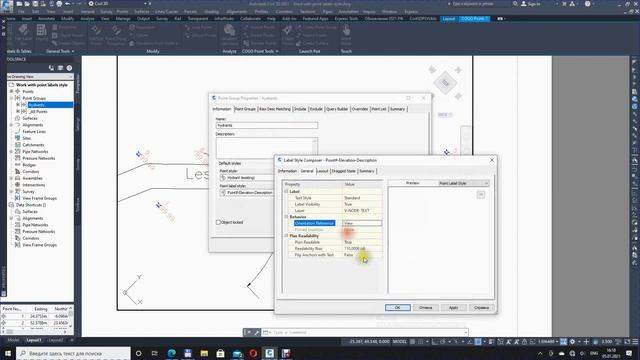This screenshot has width=640, height=360.
Task: Click Windows Start button
Action: [x=8, y=353]
